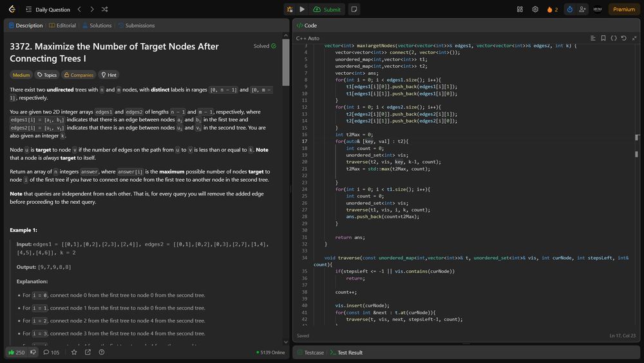The height and width of the screenshot is (363, 644).
Task: Pick a random question shuffle icon
Action: pos(105,9)
